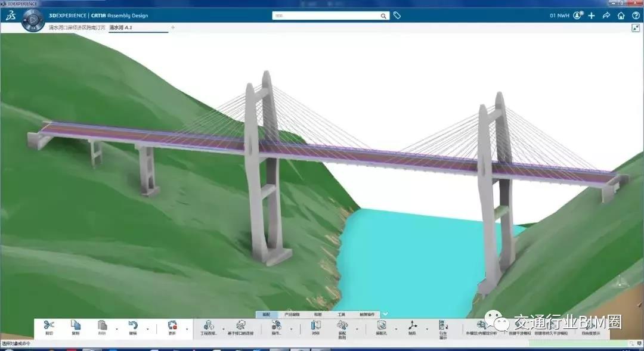Viewport: 644px width, 351px height.
Task: Click the Copy icon in action bar
Action: pos(75,325)
